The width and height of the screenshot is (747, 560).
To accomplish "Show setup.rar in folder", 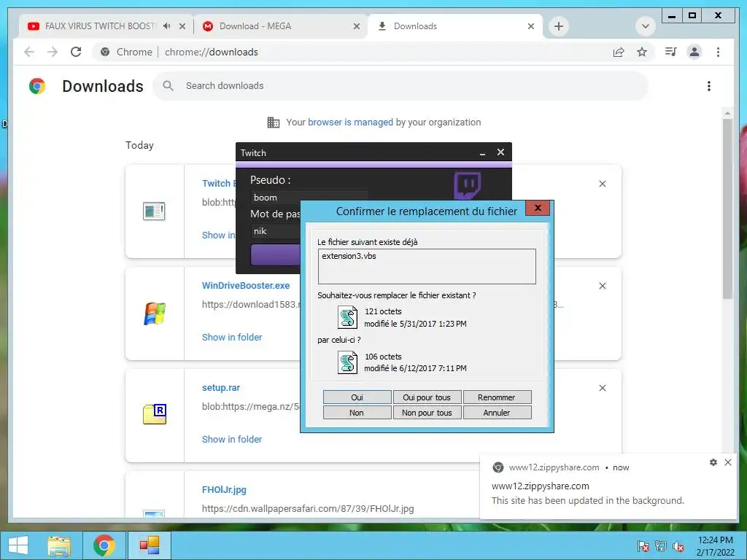I will pyautogui.click(x=231, y=440).
